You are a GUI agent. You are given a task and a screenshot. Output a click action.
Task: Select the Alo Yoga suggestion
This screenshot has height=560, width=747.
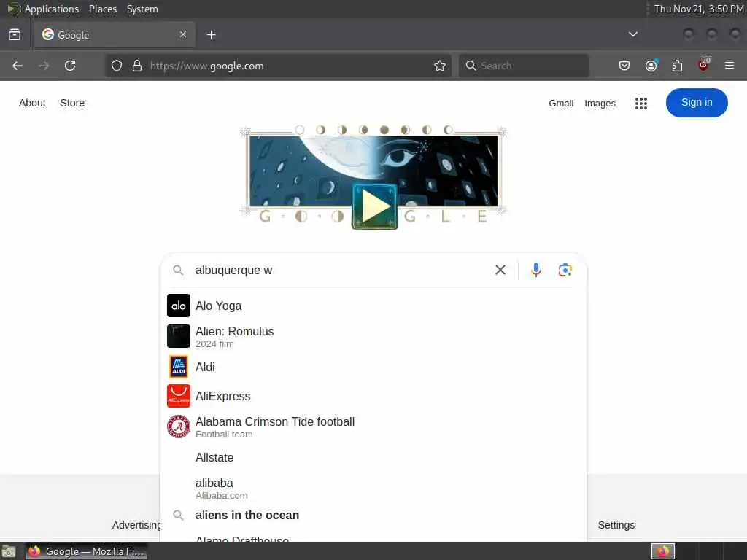pos(373,306)
